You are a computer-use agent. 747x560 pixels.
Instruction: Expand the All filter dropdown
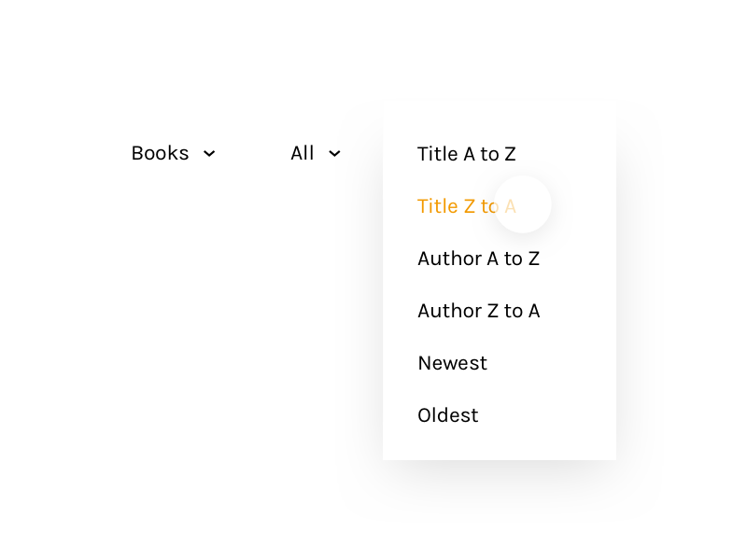tap(315, 153)
